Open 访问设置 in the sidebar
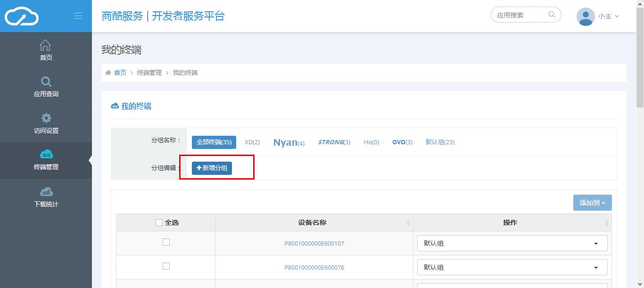This screenshot has width=644, height=288. (x=46, y=124)
